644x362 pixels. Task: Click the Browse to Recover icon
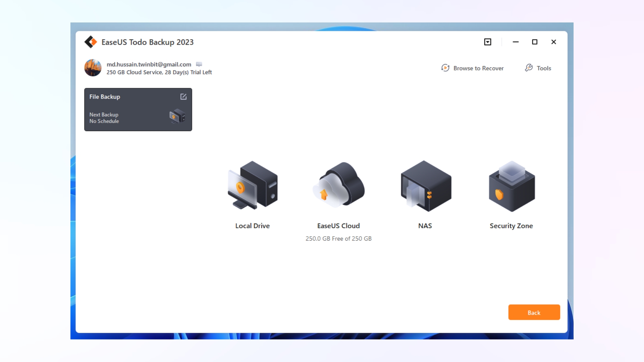coord(445,68)
